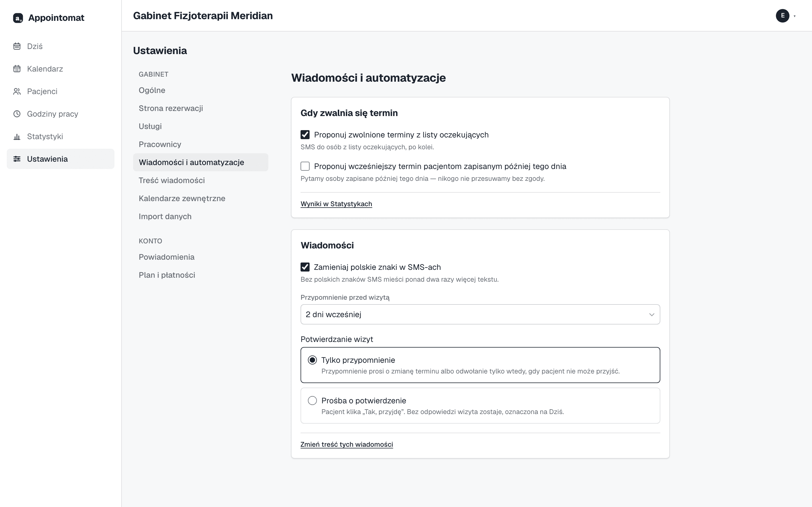Click the Kalendarz grid calendar icon
Viewport: 812px width, 507px height.
pyautogui.click(x=17, y=69)
